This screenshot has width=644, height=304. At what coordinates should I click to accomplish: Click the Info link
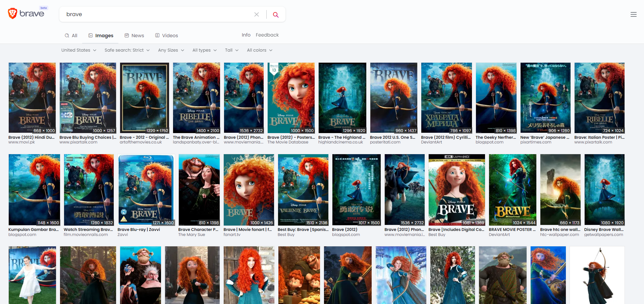pyautogui.click(x=246, y=35)
